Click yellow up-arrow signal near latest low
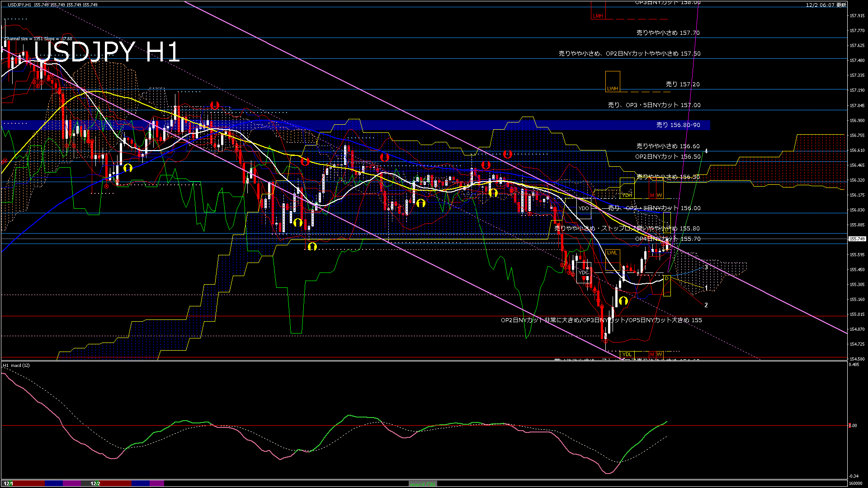This screenshot has width=868, height=488. point(623,300)
